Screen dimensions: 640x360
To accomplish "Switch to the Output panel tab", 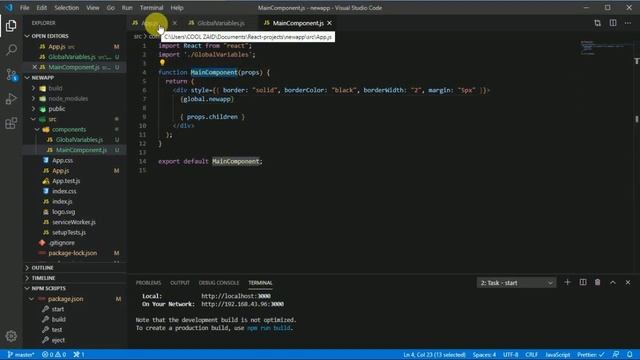I will (x=180, y=282).
